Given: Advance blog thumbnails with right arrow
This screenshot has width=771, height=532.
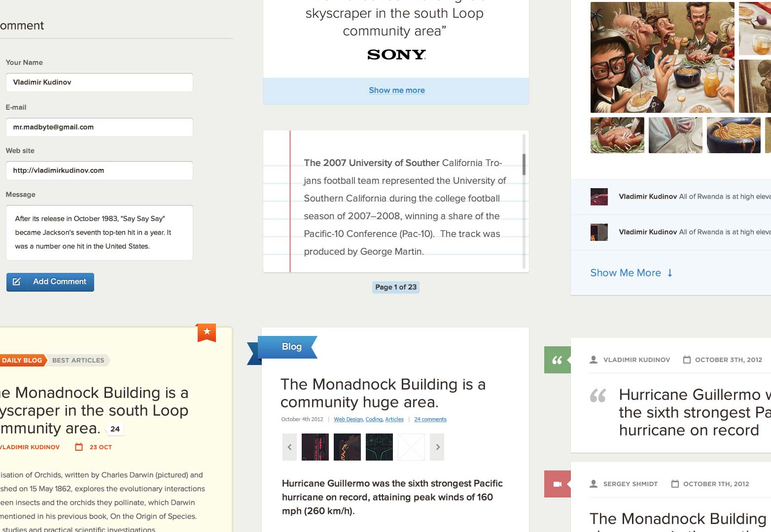Looking at the screenshot, I should click(x=437, y=447).
